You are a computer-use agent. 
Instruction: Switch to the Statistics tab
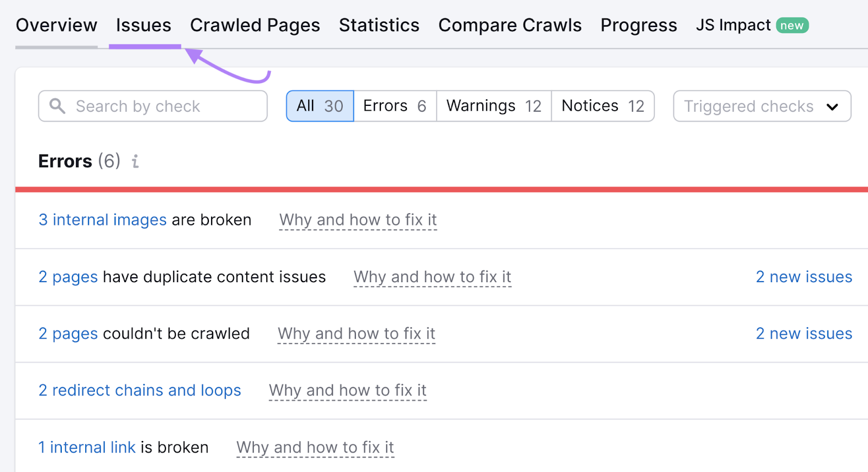tap(379, 25)
